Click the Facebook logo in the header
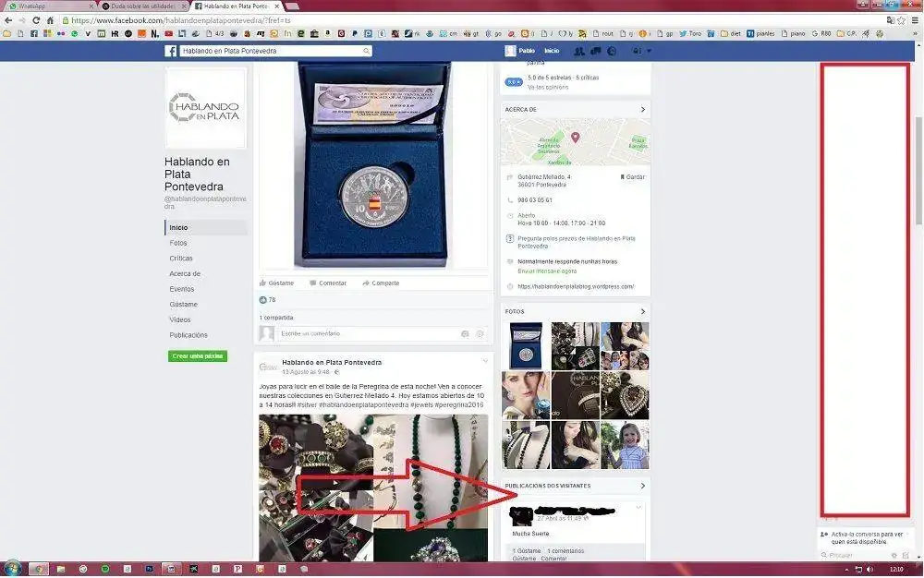Viewport: 924px width, 578px height. coord(171,51)
